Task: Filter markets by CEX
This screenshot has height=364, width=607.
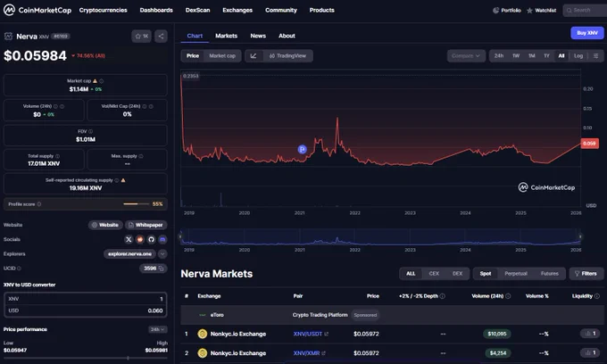Action: [x=434, y=274]
